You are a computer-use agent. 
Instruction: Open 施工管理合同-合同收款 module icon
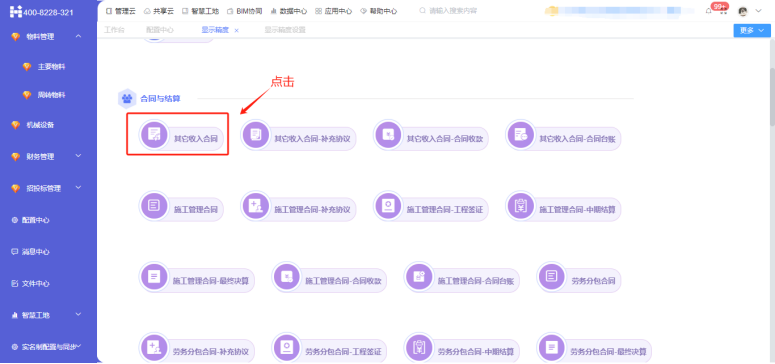pos(287,276)
